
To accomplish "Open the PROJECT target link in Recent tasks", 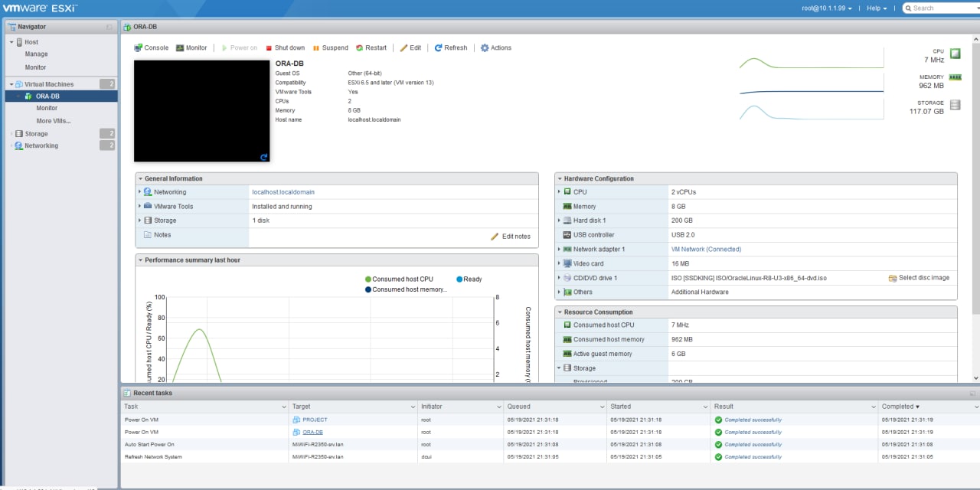I will pyautogui.click(x=315, y=420).
